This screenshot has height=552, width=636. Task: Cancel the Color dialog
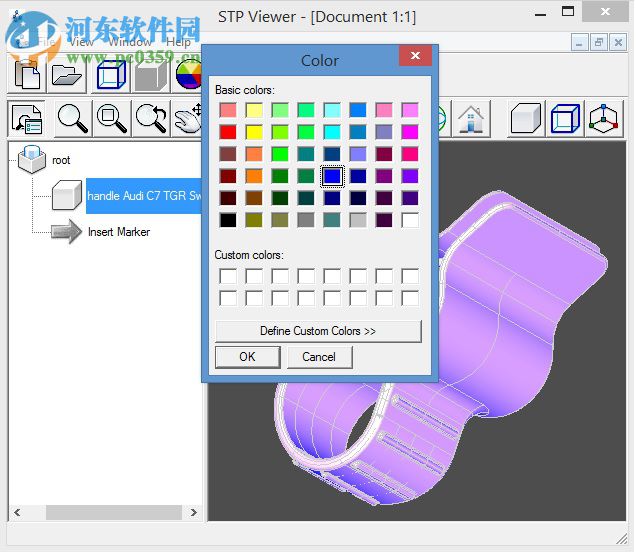pos(319,357)
